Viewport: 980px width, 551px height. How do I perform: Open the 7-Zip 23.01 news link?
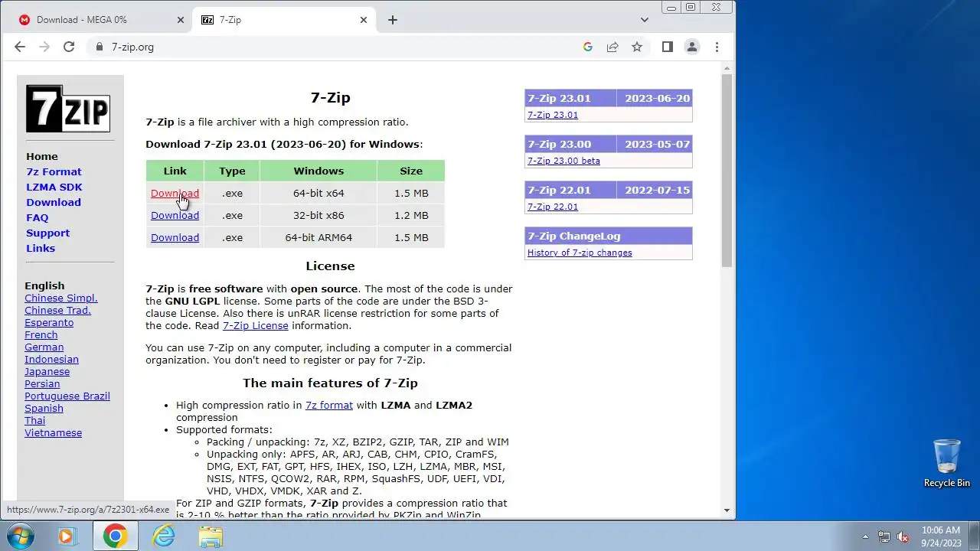[553, 115]
